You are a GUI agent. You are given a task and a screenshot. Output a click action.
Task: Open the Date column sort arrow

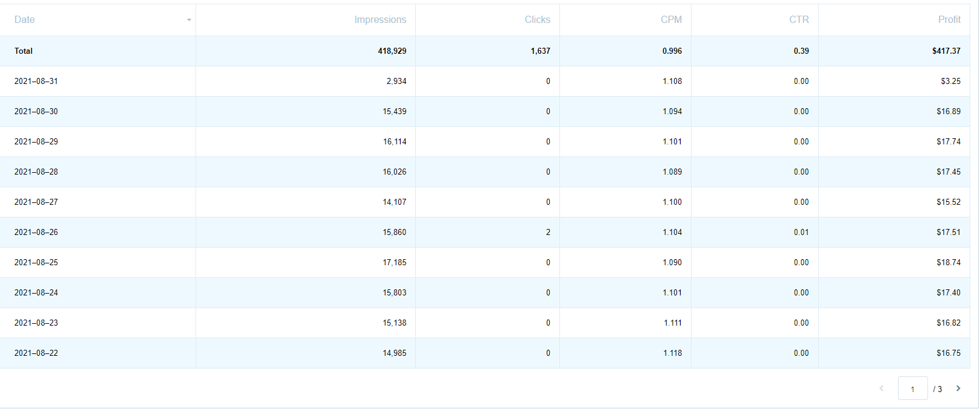pos(189,20)
